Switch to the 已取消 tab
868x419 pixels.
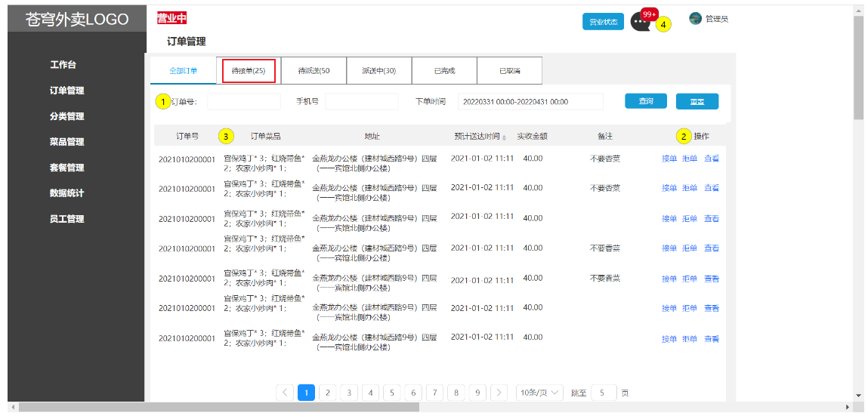[x=509, y=71]
